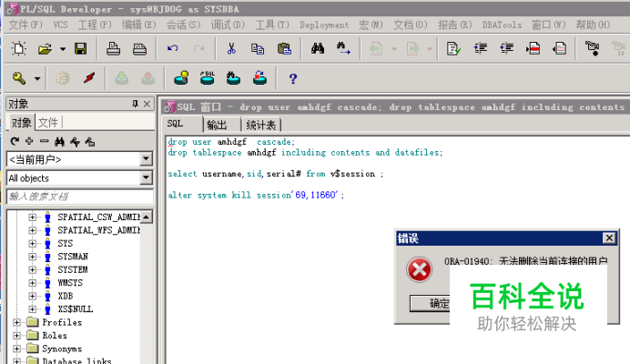The image size is (630, 364).
Task: Click the Help question mark icon
Action: (293, 78)
